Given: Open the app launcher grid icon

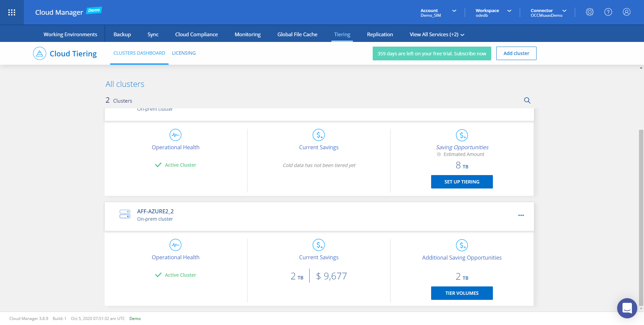Looking at the screenshot, I should click(x=12, y=12).
